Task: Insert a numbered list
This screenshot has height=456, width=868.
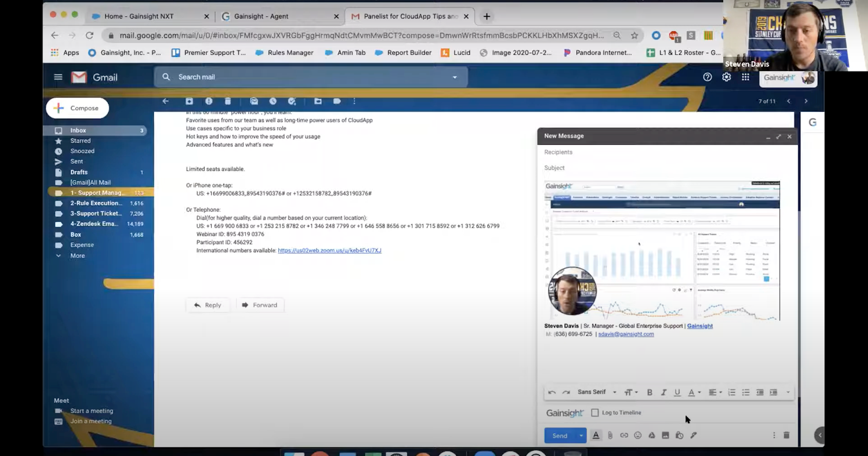Action: [x=732, y=393]
